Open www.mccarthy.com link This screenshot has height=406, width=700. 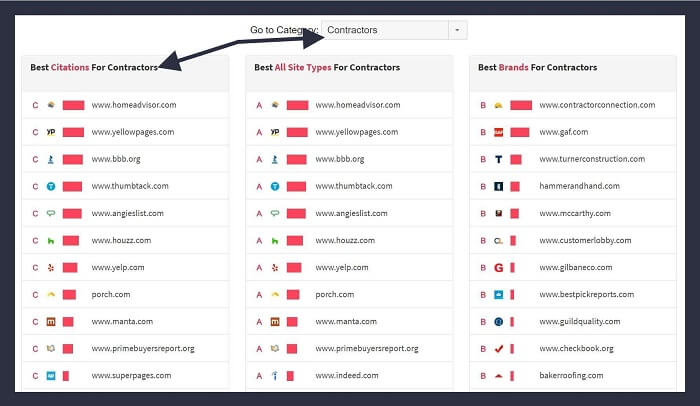575,213
